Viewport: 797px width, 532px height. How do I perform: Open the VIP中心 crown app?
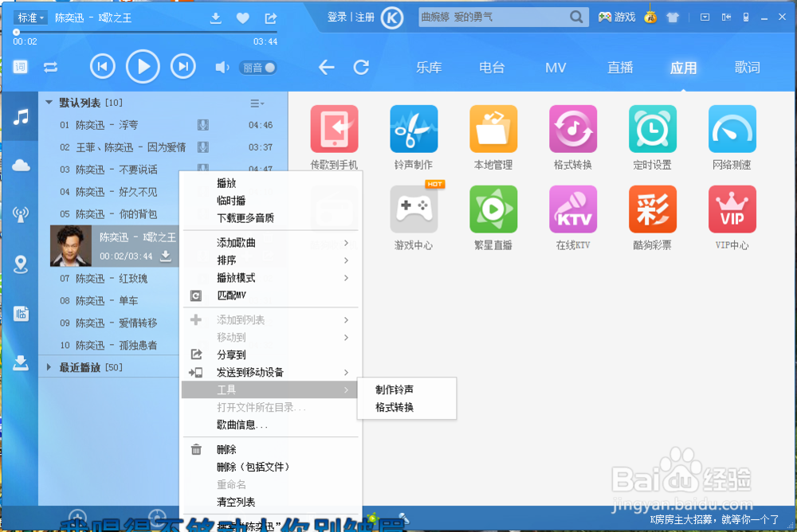[x=732, y=209]
